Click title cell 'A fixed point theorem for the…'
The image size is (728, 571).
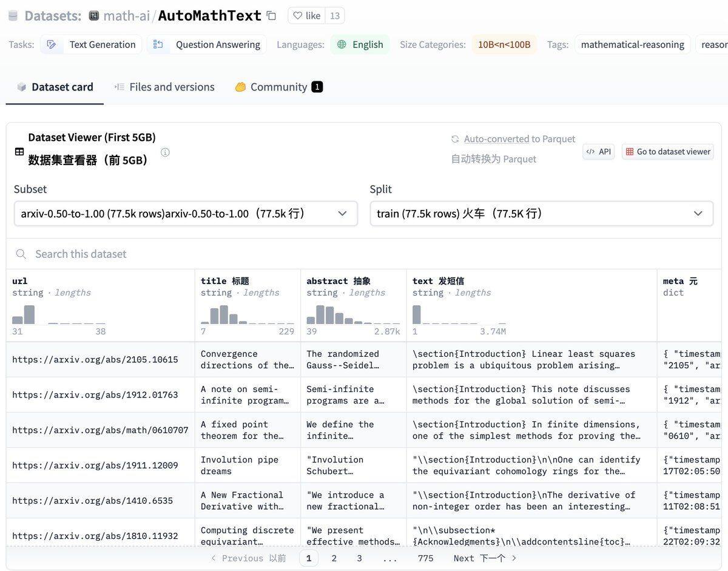tap(248, 430)
